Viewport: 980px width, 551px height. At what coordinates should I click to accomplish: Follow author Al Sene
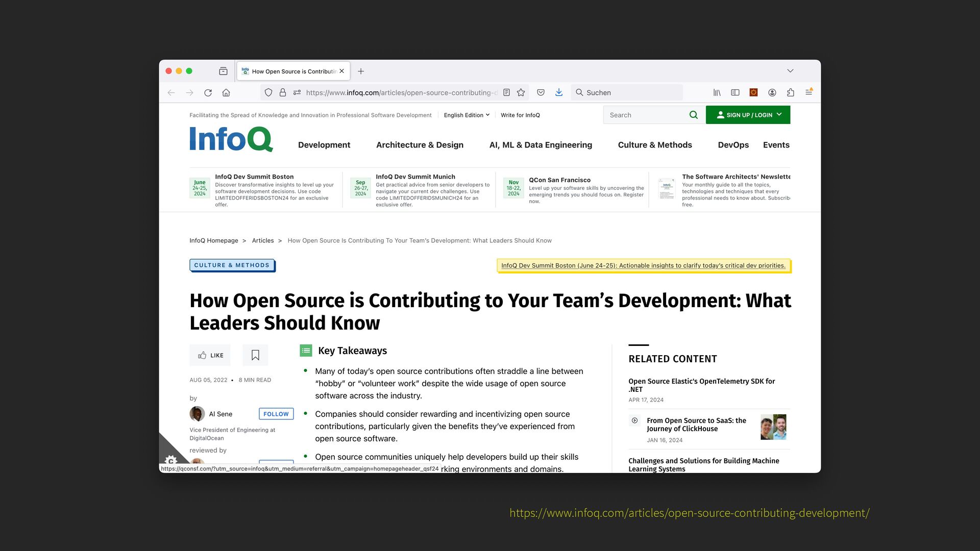276,414
